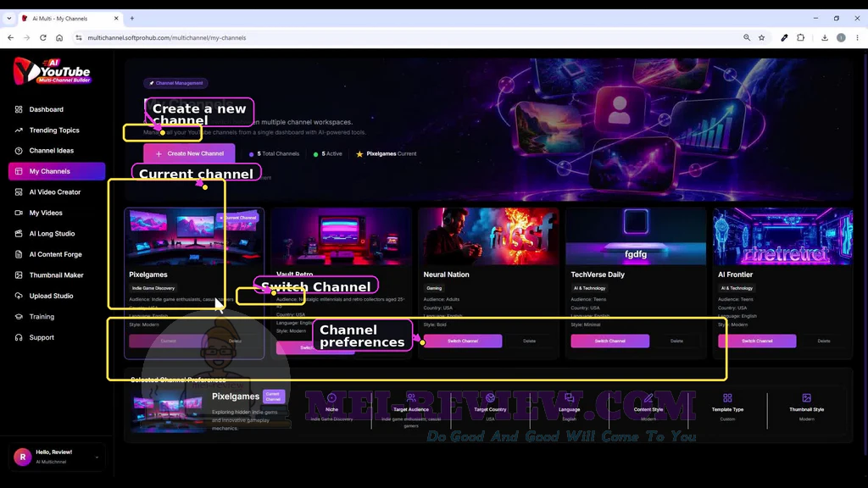Click the AI Long Studio icon
This screenshot has width=868, height=488.
pos(19,234)
